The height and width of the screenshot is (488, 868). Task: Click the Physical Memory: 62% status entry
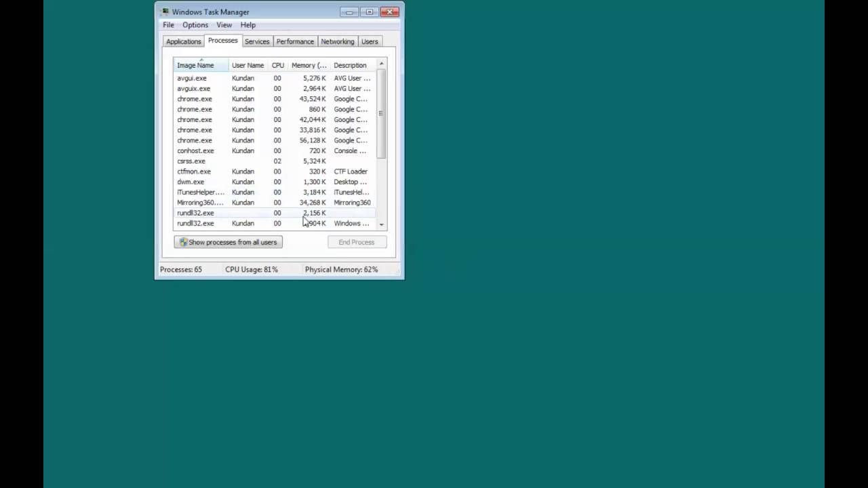(x=341, y=269)
